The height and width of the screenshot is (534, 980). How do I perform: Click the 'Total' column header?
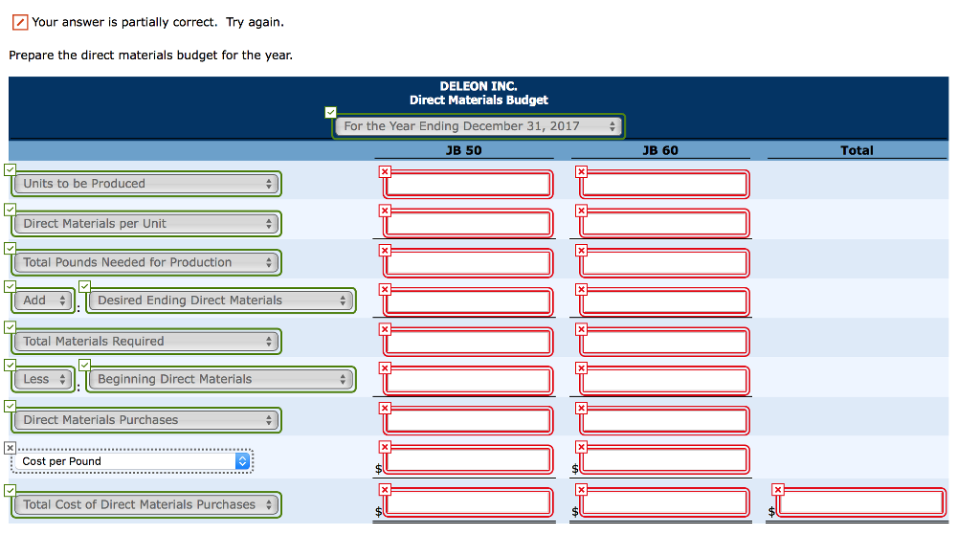tap(857, 150)
